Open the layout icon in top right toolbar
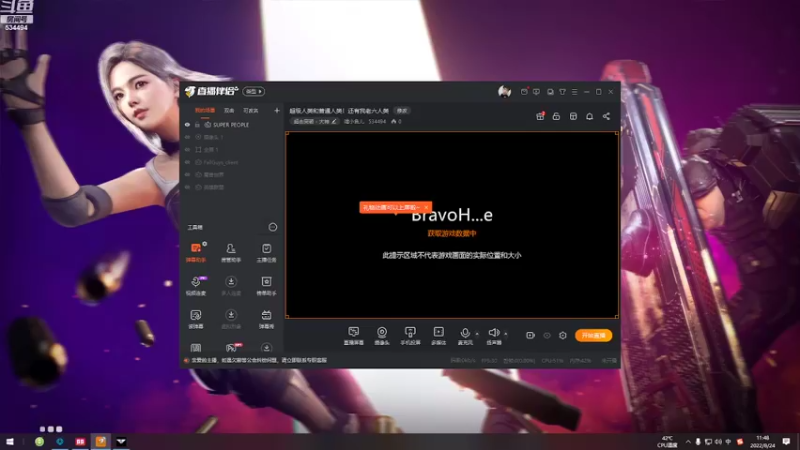This screenshot has height=450, width=800. click(x=573, y=116)
